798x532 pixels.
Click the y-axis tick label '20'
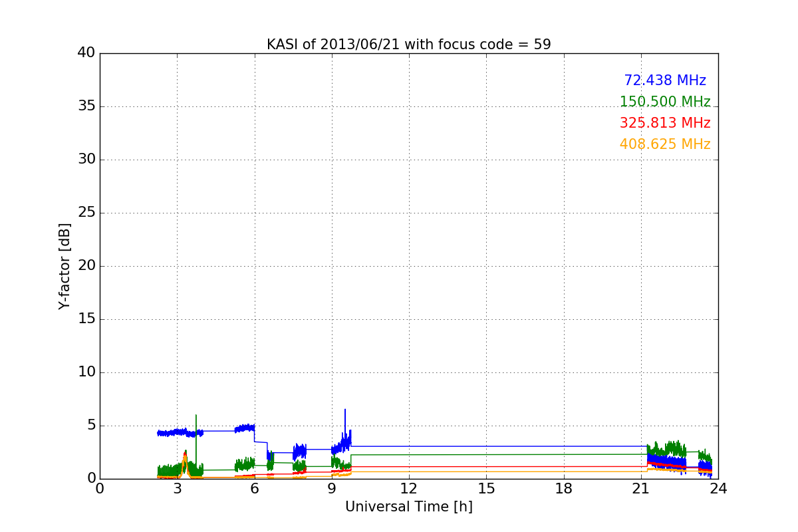[x=86, y=266]
